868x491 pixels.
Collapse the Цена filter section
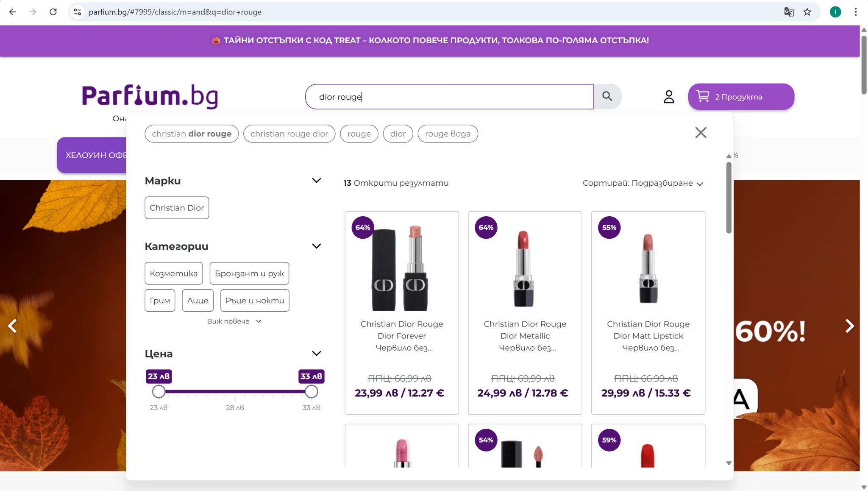pyautogui.click(x=316, y=354)
